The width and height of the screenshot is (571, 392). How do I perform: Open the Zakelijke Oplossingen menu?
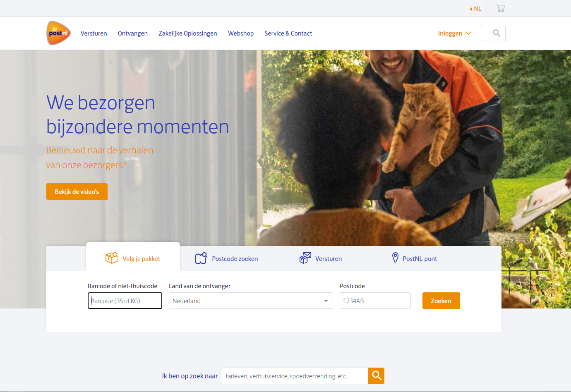click(188, 33)
